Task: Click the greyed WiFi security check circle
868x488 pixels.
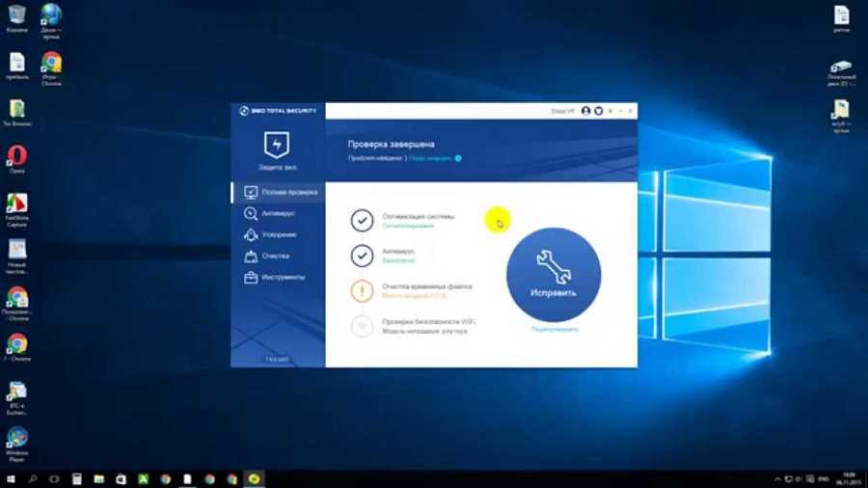Action: click(x=362, y=326)
